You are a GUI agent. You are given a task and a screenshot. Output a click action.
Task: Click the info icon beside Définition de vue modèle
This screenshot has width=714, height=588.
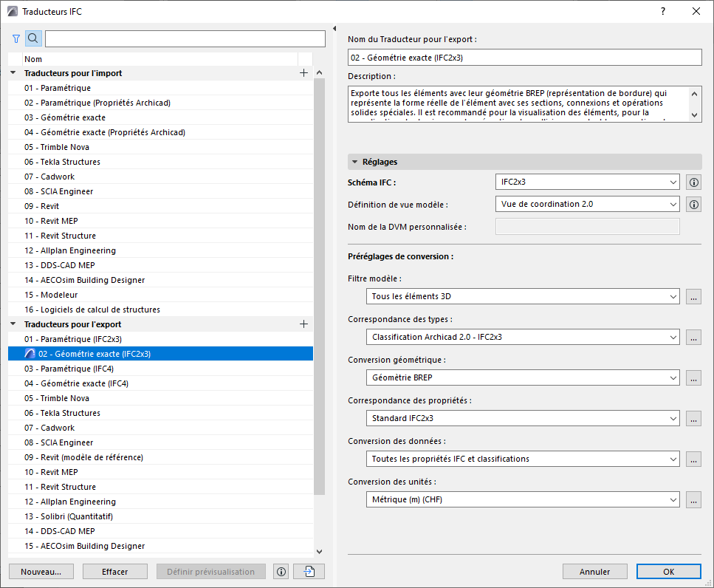(693, 204)
